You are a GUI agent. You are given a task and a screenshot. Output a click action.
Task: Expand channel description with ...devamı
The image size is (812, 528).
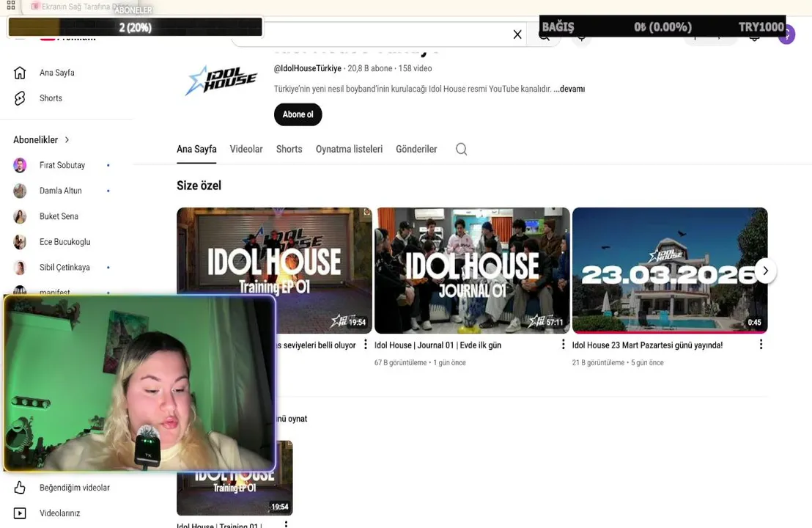[x=569, y=89]
